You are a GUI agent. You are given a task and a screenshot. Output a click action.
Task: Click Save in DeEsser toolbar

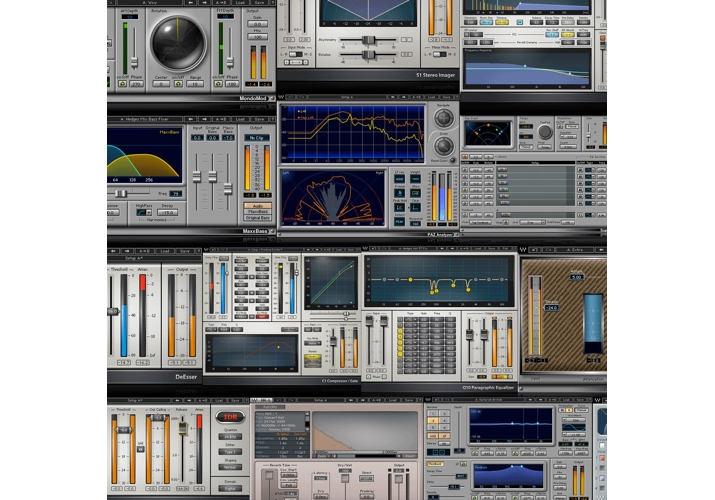[x=185, y=251]
